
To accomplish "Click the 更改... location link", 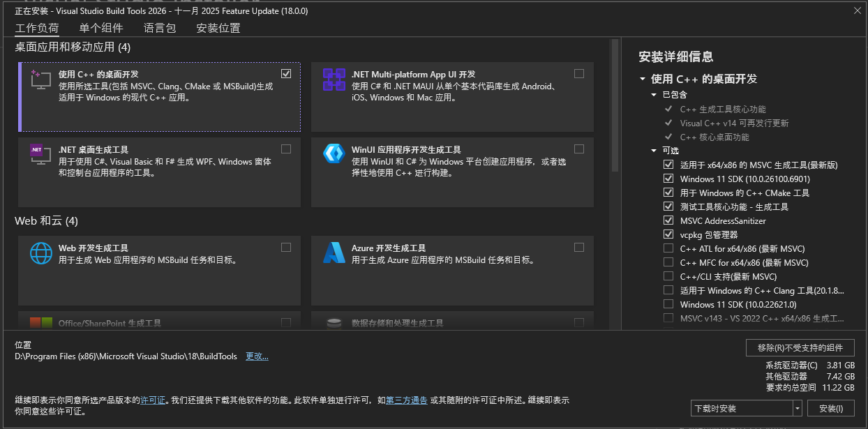I will click(257, 356).
